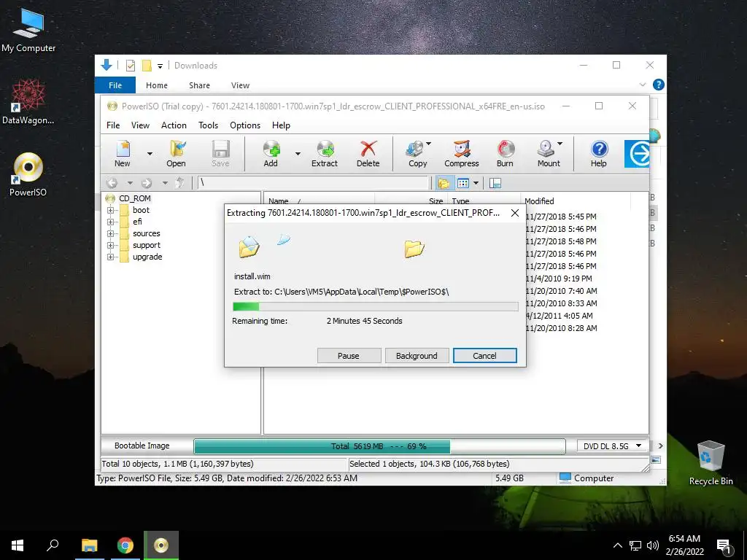This screenshot has width=747, height=560.
Task: Click Cancel in extracting dialog
Action: pos(484,356)
